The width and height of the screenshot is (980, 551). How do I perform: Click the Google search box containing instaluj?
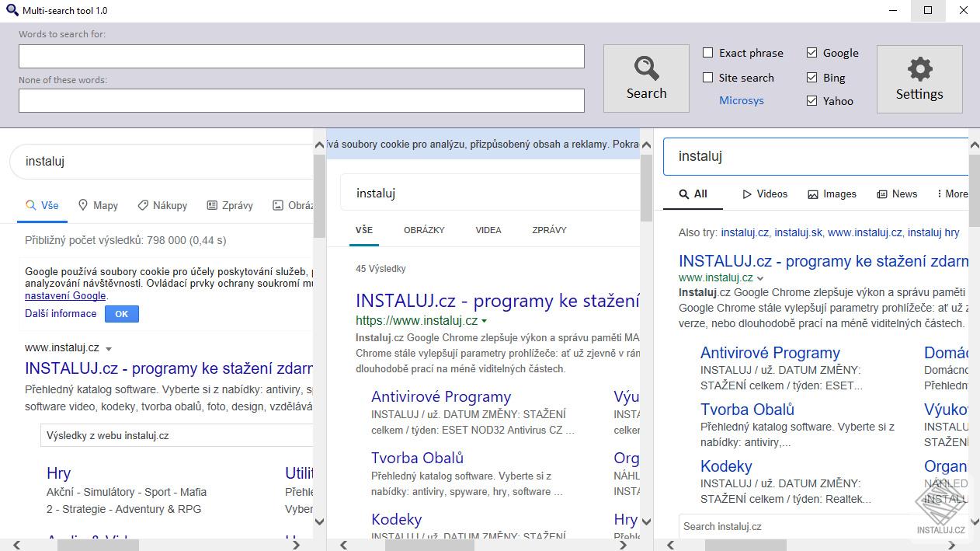pos(162,162)
